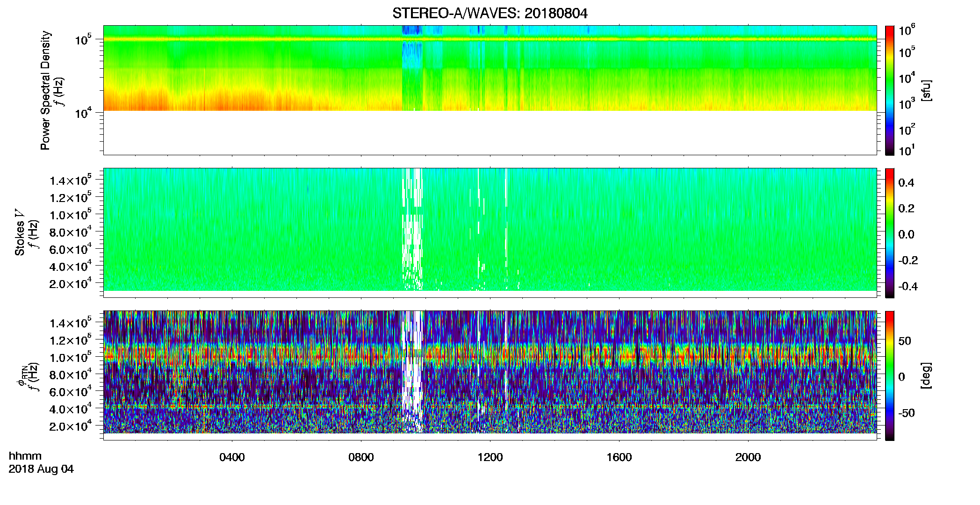Select the Stokes V spectrogram panel
The width and height of the screenshot is (980, 505).
[x=490, y=233]
